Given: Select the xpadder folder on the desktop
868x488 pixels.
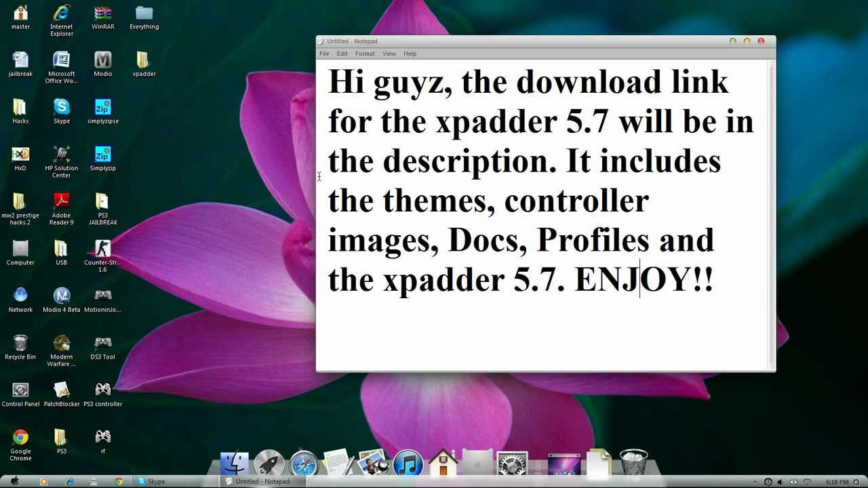Looking at the screenshot, I should pyautogui.click(x=144, y=65).
